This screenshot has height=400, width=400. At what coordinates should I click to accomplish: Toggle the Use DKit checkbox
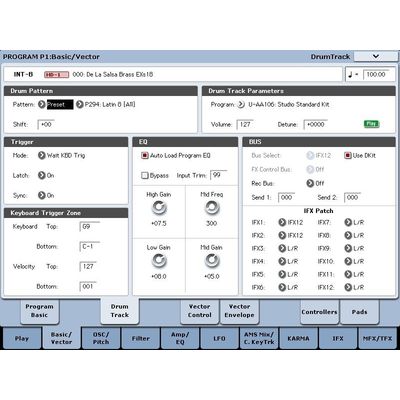348,155
